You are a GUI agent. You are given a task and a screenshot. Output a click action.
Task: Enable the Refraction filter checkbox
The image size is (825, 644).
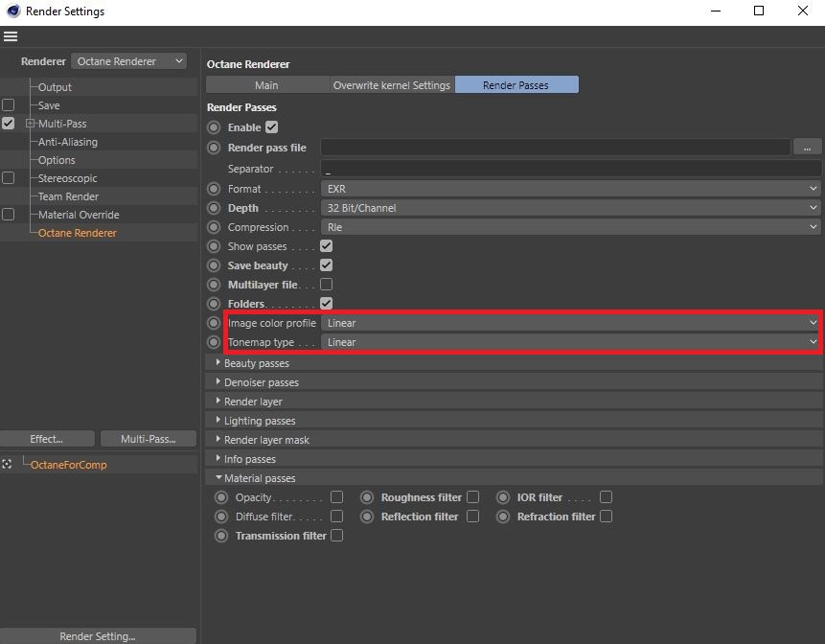click(607, 517)
